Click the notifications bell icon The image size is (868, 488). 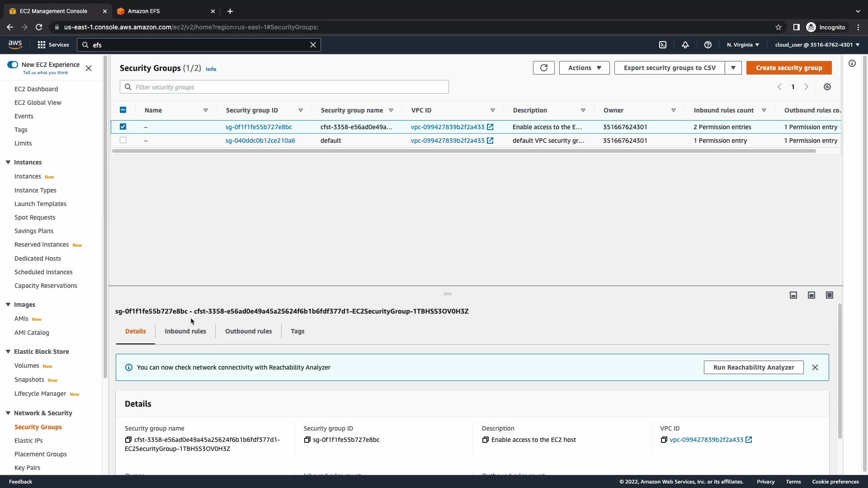[685, 45]
